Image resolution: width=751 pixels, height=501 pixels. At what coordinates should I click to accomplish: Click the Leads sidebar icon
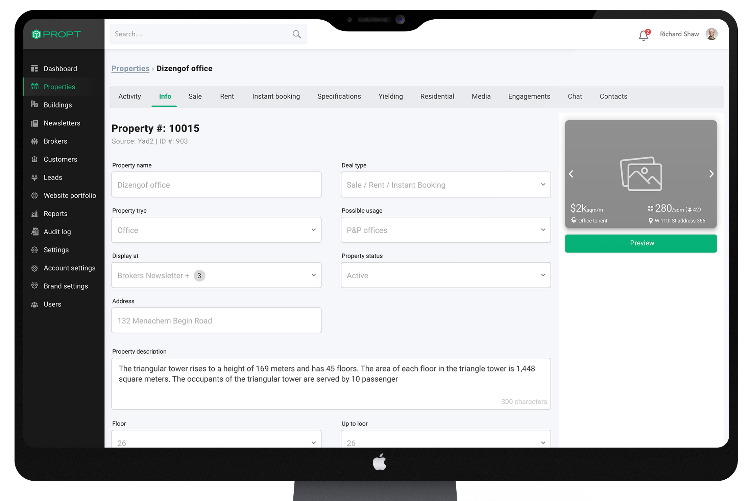(34, 178)
